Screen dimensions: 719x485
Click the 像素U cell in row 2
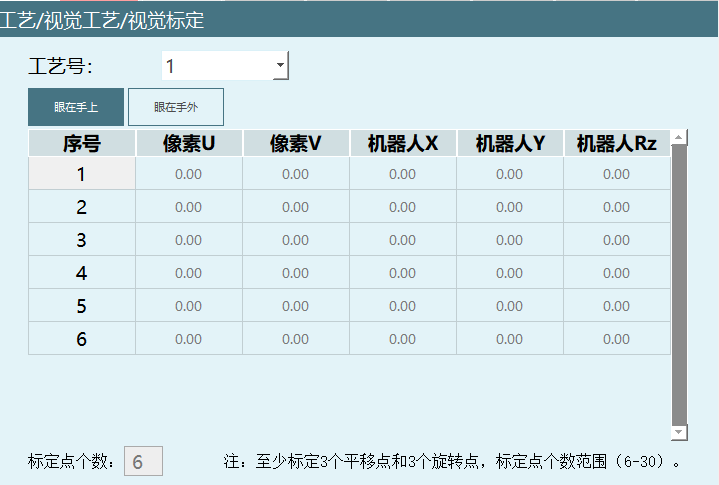pos(189,207)
